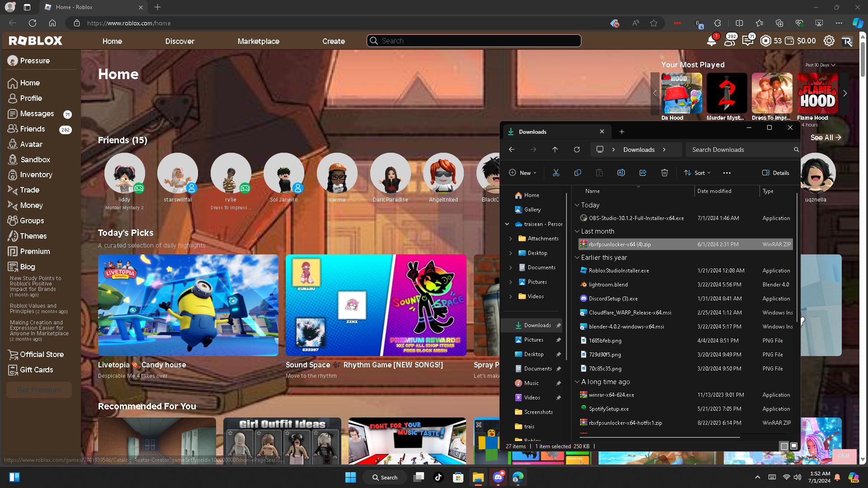Open the Gift Cards link
The image size is (868, 488).
point(30,370)
